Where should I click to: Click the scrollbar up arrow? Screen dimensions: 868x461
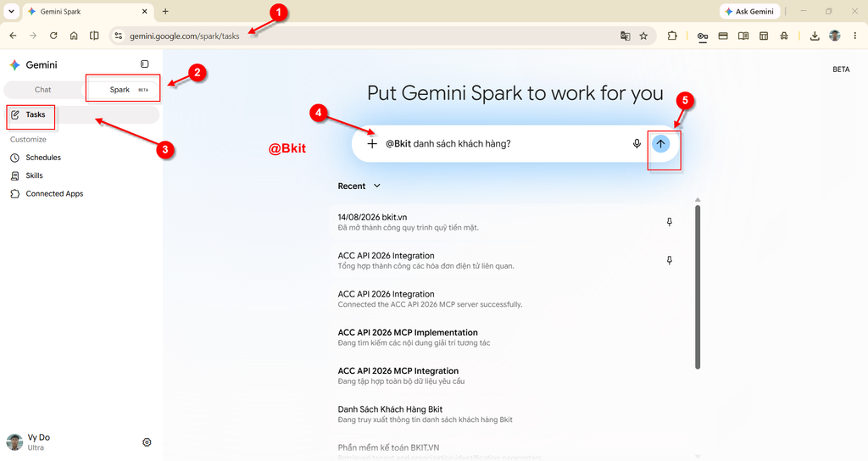(x=698, y=200)
